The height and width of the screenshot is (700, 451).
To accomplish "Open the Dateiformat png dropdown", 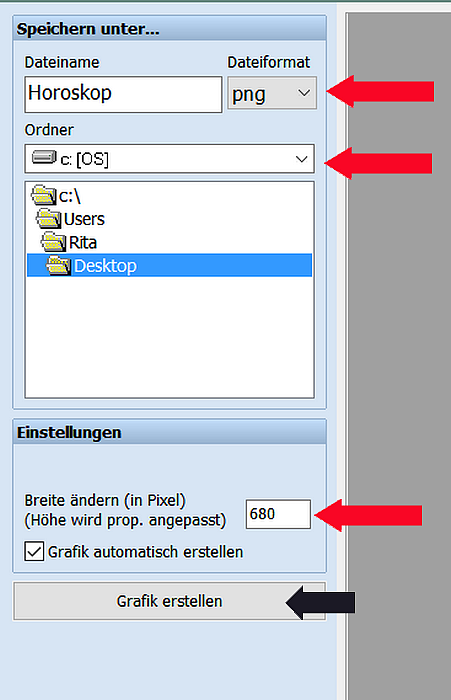I will click(272, 93).
